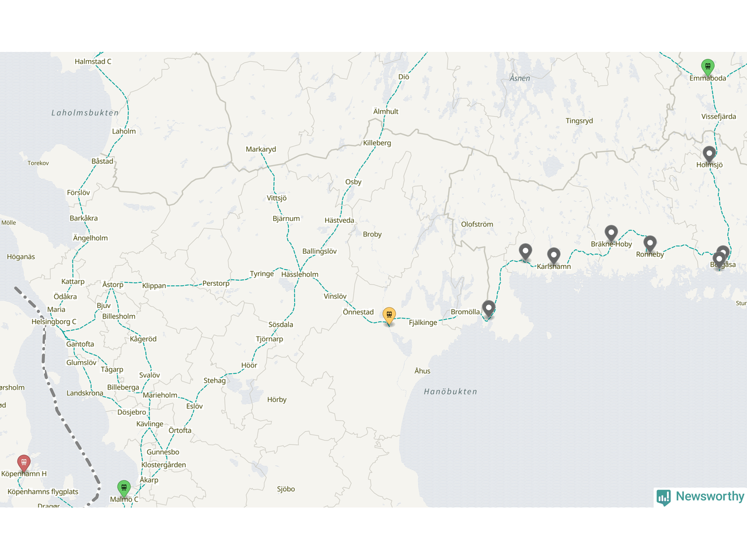Click the grey pin at Ronneby
This screenshot has width=747, height=560.
pyautogui.click(x=650, y=244)
